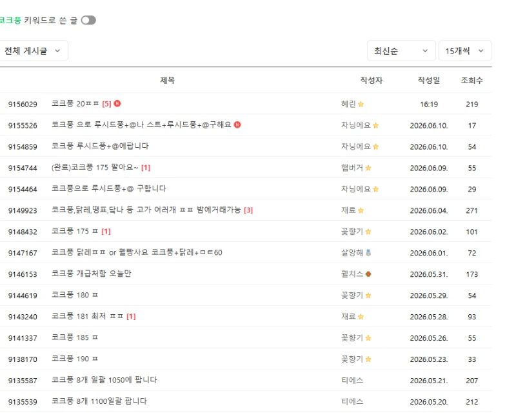Open comment count [3] on post 9149923
The image size is (516, 420).
(x=248, y=210)
